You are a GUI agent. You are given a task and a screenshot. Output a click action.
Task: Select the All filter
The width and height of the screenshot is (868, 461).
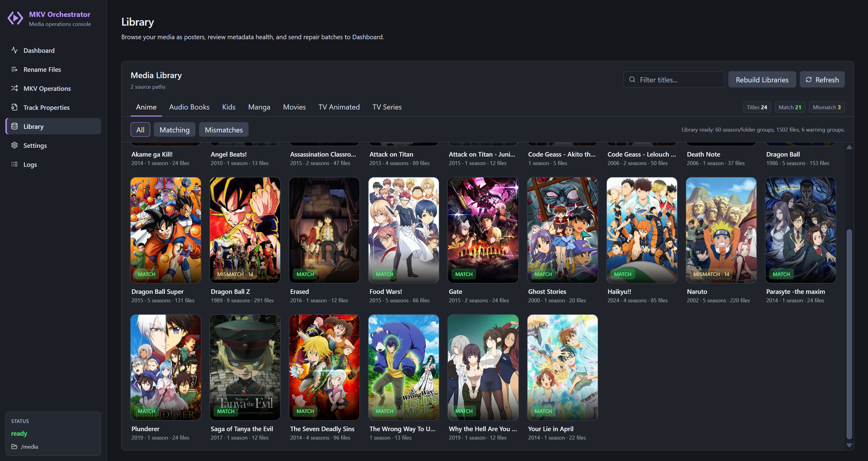click(140, 130)
